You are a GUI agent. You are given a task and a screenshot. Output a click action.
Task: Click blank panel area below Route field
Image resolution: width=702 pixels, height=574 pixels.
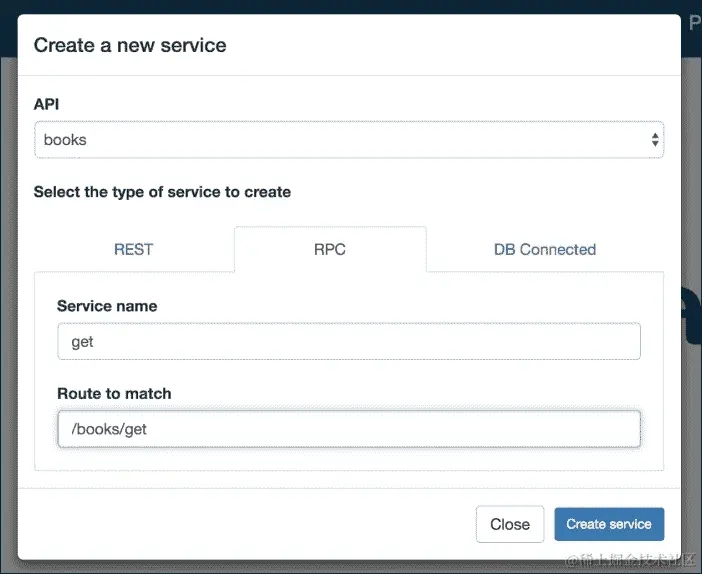(348, 459)
